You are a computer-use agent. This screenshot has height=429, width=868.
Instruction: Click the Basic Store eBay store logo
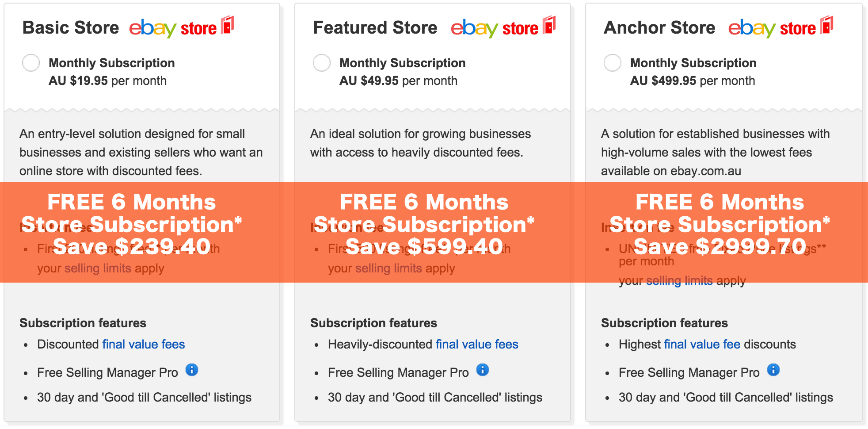(x=182, y=27)
